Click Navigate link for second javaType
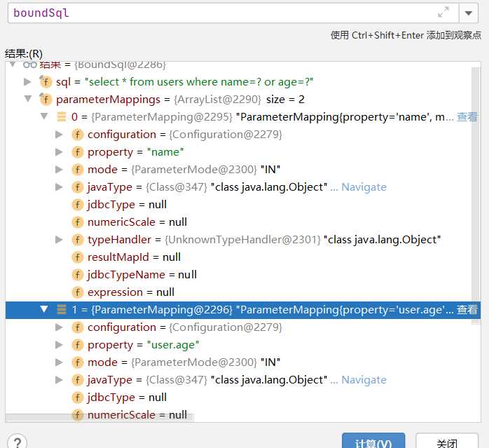Screen dimensions: 489x448 point(364,379)
